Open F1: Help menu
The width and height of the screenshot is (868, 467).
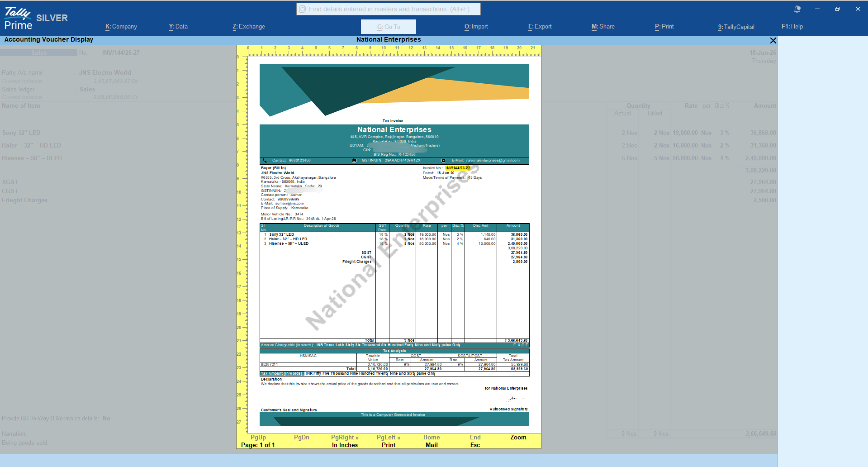(792, 27)
